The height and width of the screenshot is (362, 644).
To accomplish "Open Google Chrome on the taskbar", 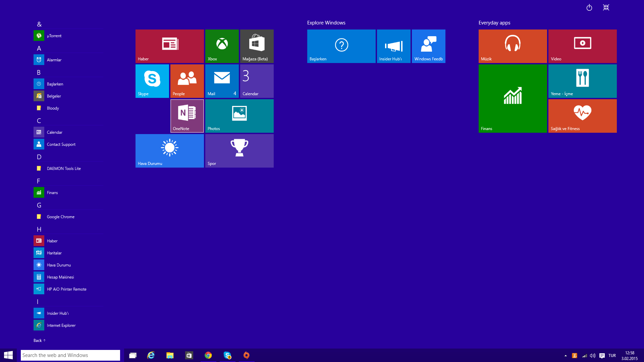I will coord(208,355).
